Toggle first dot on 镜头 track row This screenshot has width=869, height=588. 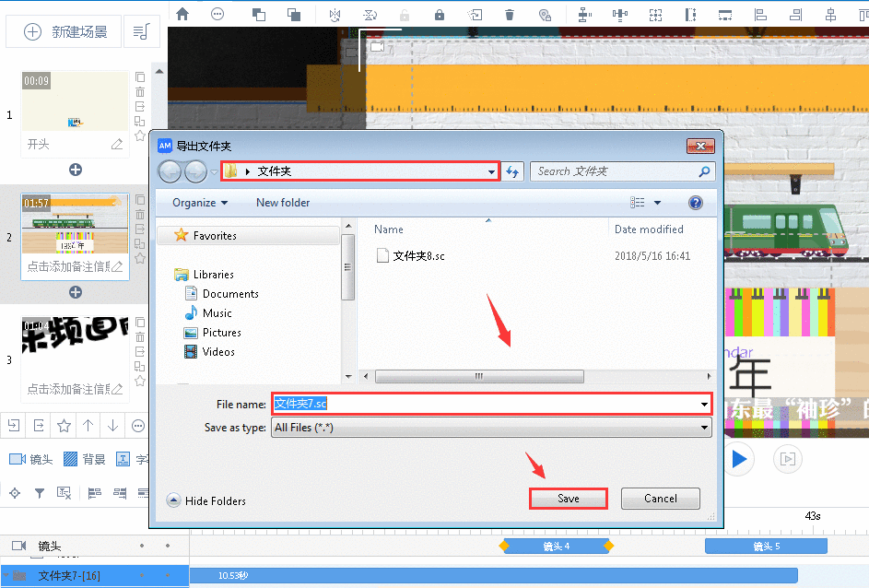142,547
